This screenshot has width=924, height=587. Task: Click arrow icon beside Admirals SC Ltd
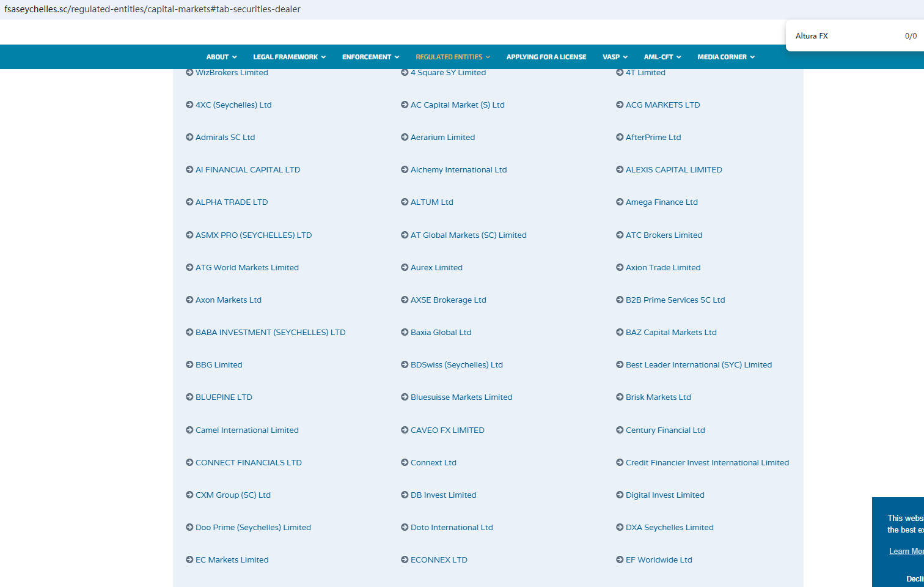tap(189, 137)
